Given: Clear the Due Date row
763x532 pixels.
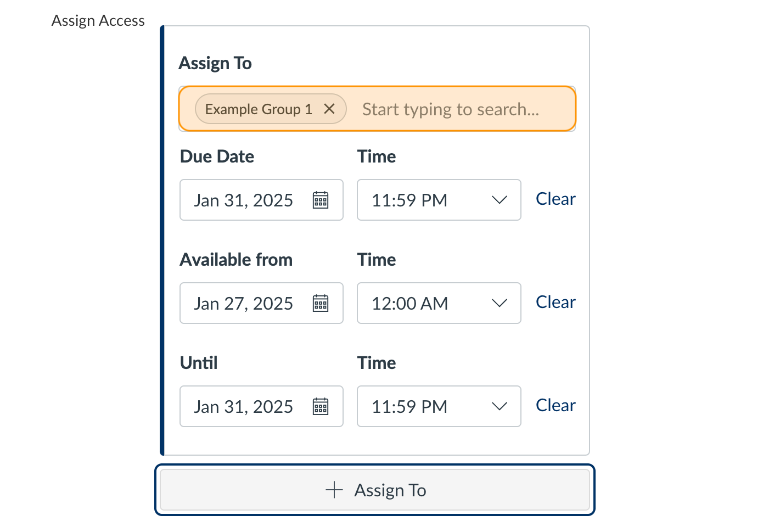Looking at the screenshot, I should (x=556, y=199).
